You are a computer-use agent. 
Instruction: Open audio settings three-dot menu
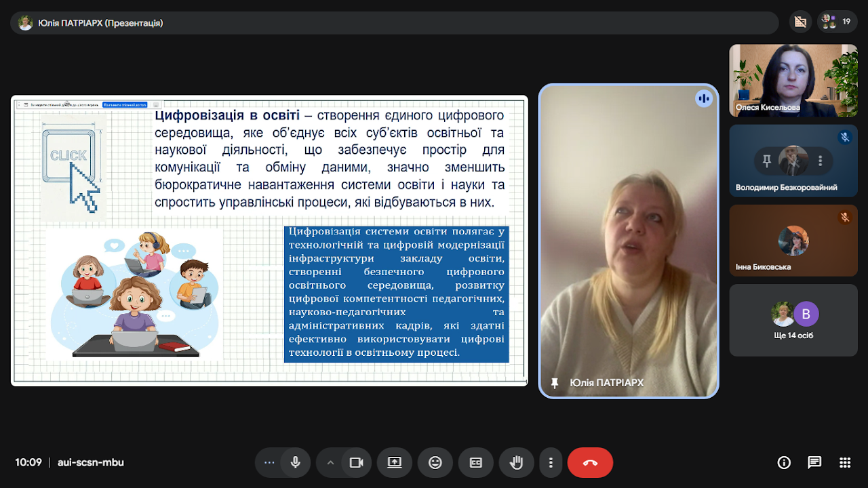(269, 462)
